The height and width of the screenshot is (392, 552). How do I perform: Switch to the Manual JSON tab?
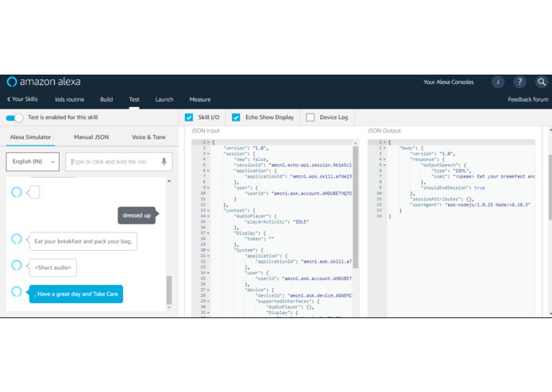(91, 137)
